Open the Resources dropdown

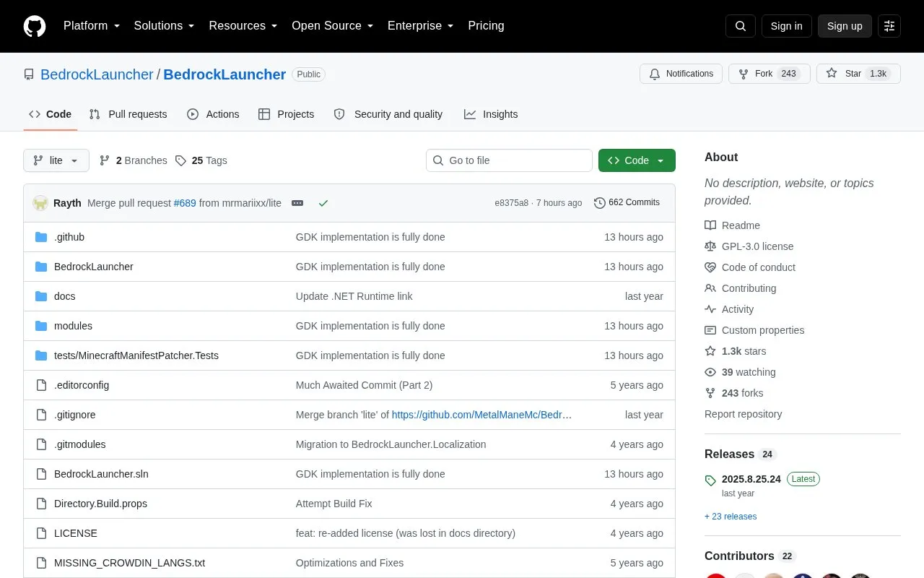point(243,26)
